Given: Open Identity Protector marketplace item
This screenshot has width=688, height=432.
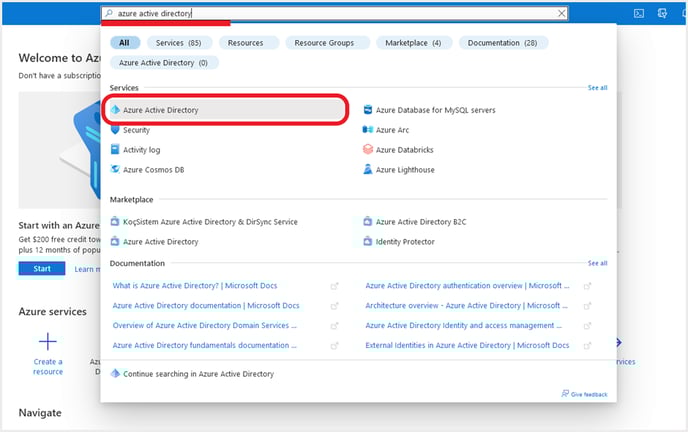Looking at the screenshot, I should click(x=405, y=242).
